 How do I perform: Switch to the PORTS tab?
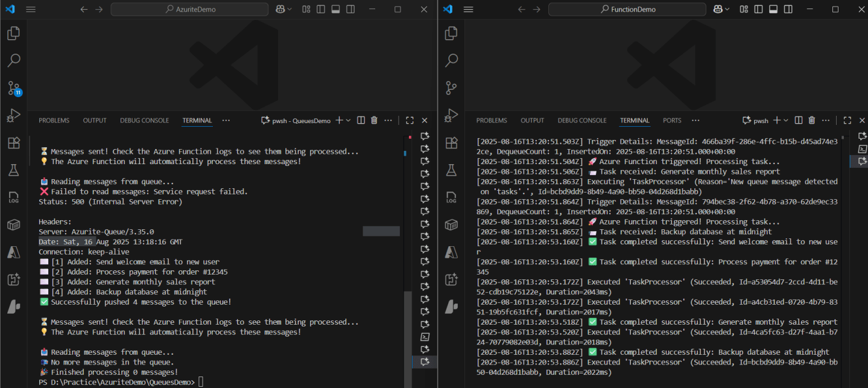point(671,120)
